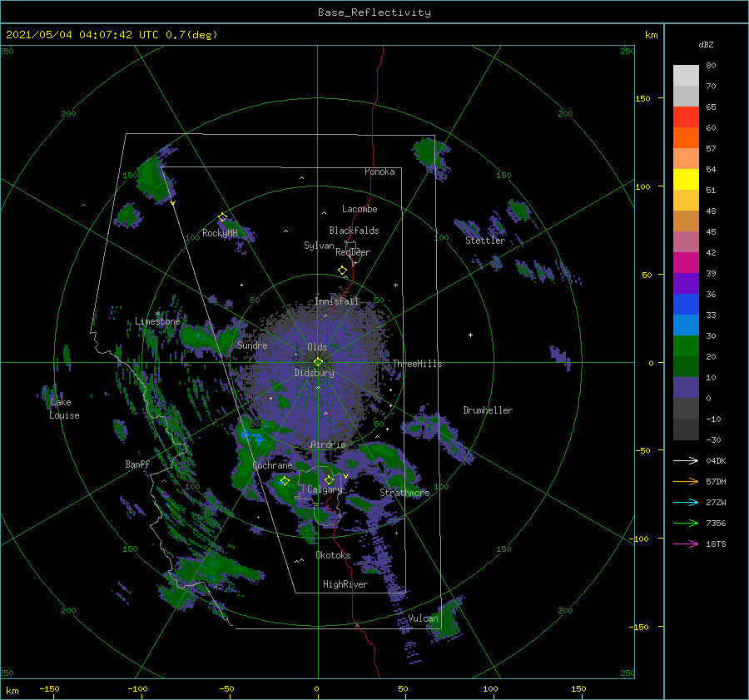This screenshot has height=700, width=749.
Task: Click the yellow diamond marker at Olds radar center
Action: click(x=318, y=362)
